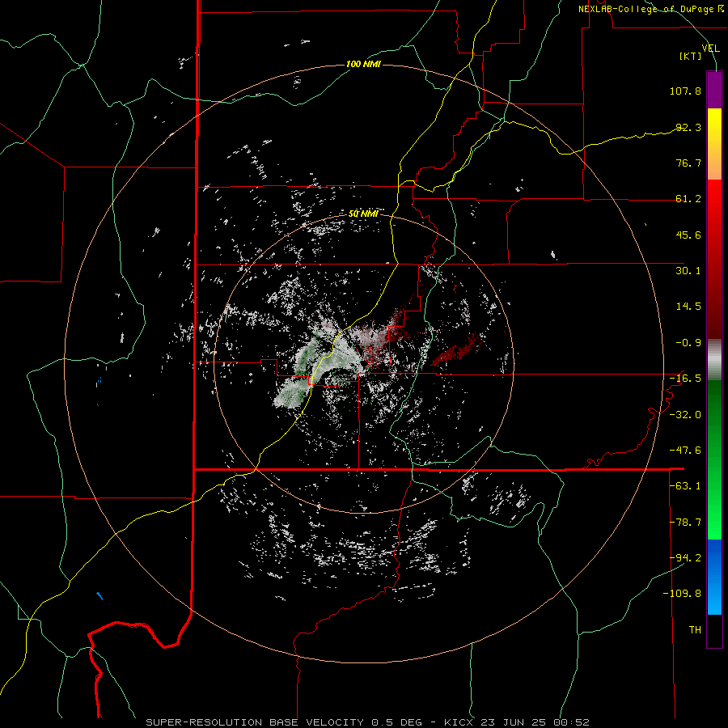The width and height of the screenshot is (728, 728).
Task: Click the [KT] units label
Action: [x=691, y=56]
